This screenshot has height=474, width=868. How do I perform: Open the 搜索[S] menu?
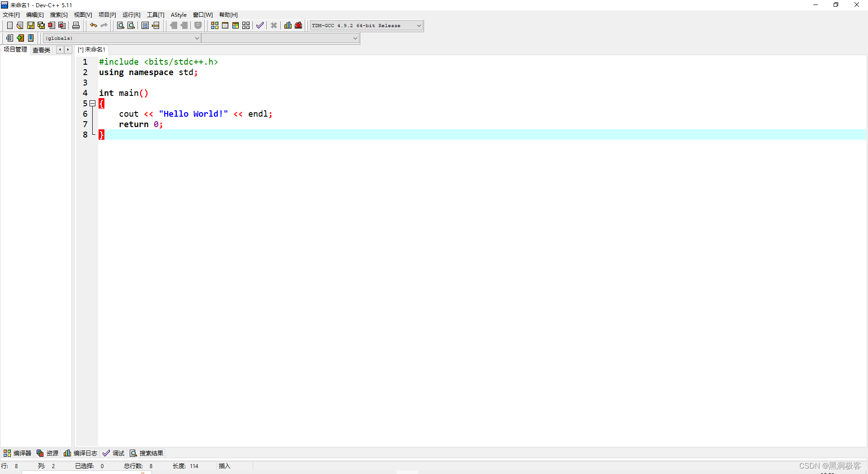[59, 15]
